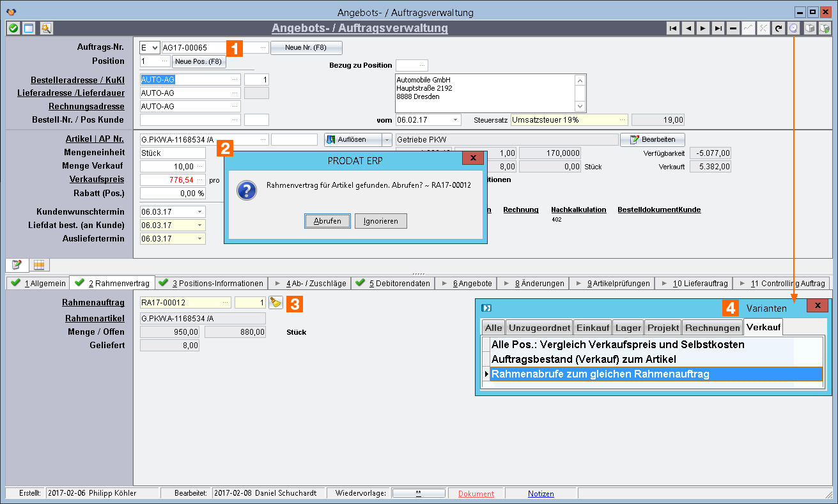
Task: Open the 5 Debitorendaten tab
Action: [392, 283]
